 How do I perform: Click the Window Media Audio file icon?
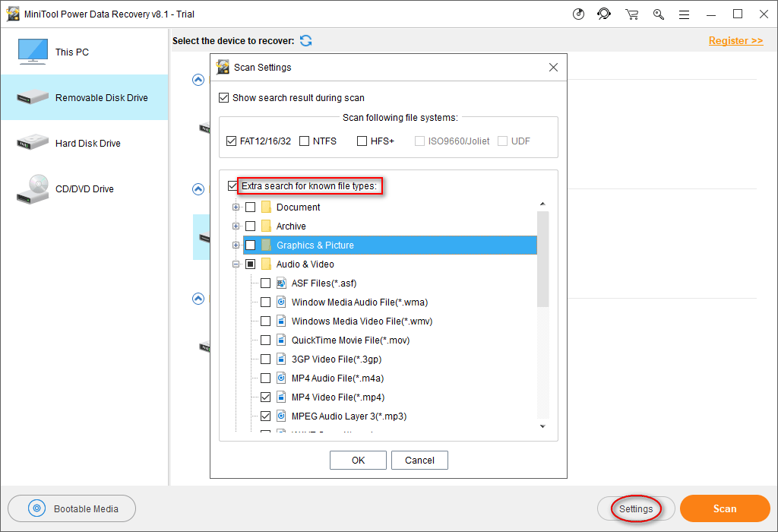[x=281, y=302]
